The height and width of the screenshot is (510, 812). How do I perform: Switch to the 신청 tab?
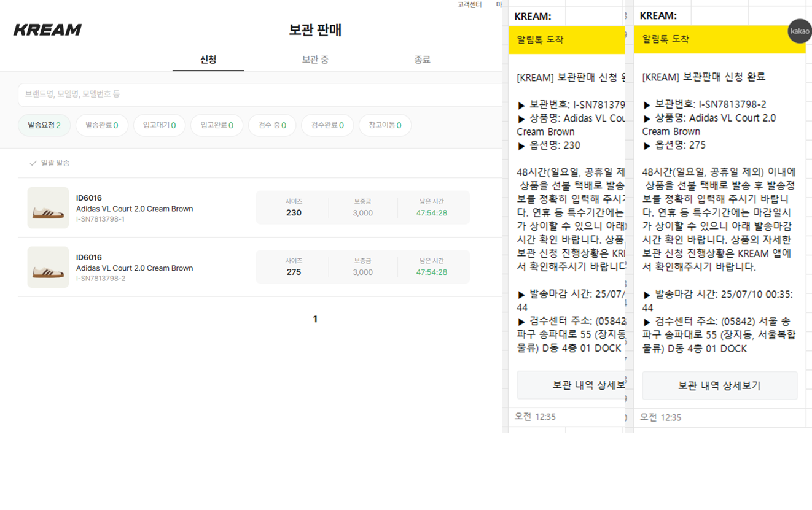pyautogui.click(x=208, y=60)
